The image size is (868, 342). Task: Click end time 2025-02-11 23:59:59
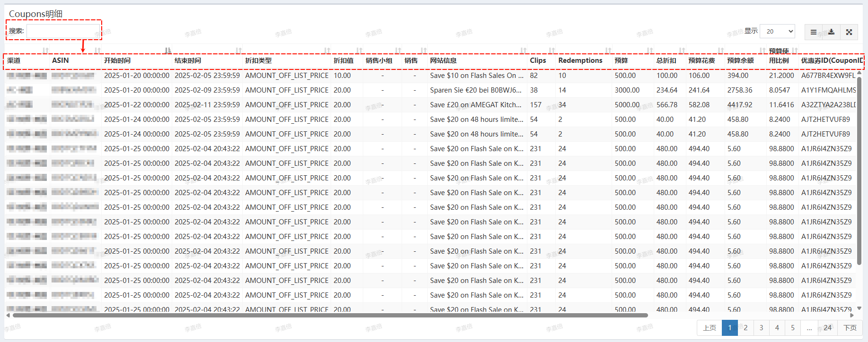207,105
